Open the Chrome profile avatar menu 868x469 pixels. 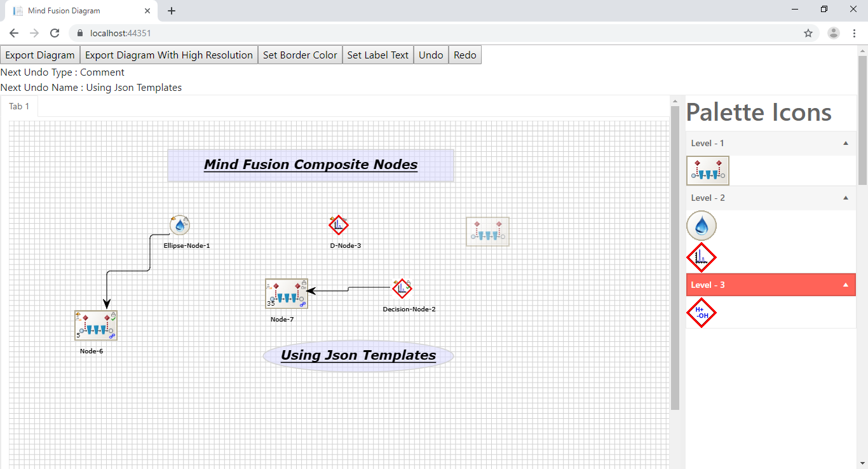click(834, 33)
